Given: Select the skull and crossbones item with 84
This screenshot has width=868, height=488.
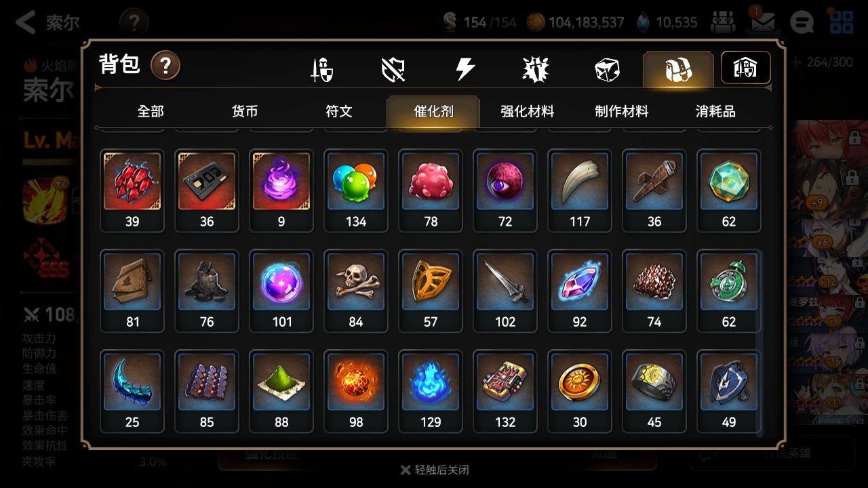Looking at the screenshot, I should [356, 291].
